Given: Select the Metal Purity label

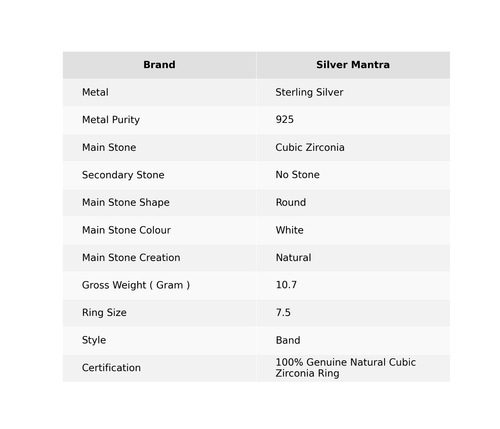Looking at the screenshot, I should coord(111,120).
